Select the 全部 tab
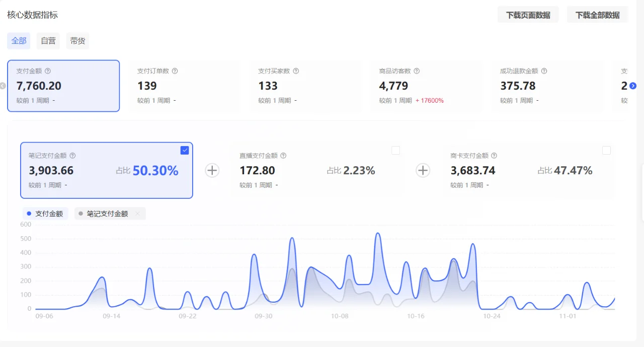The width and height of the screenshot is (644, 347). coord(19,41)
